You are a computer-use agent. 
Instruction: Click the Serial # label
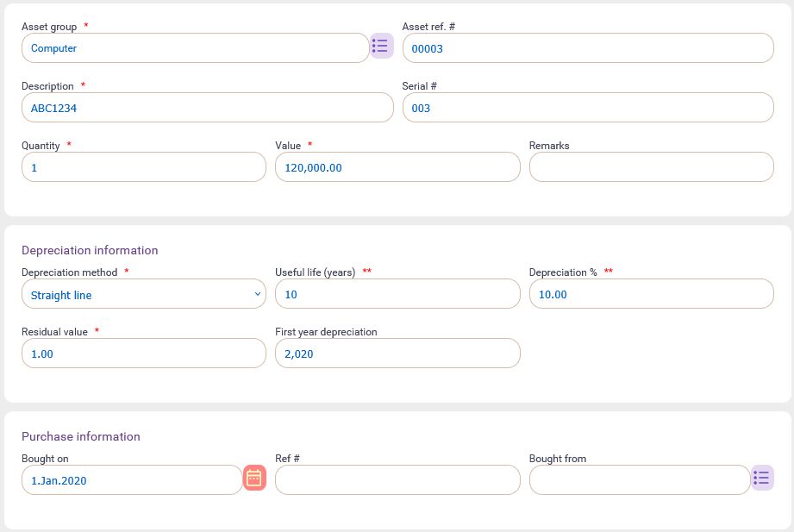419,86
